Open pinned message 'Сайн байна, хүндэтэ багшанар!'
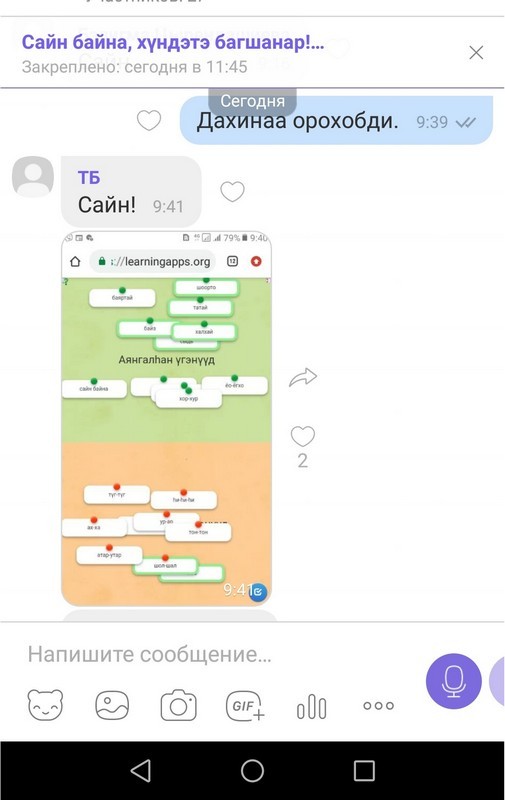 172,42
